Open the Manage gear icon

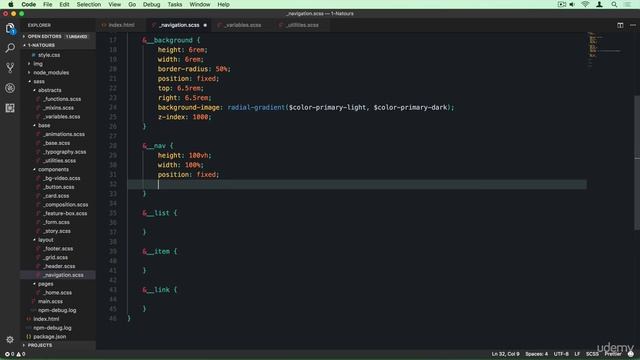[10, 339]
